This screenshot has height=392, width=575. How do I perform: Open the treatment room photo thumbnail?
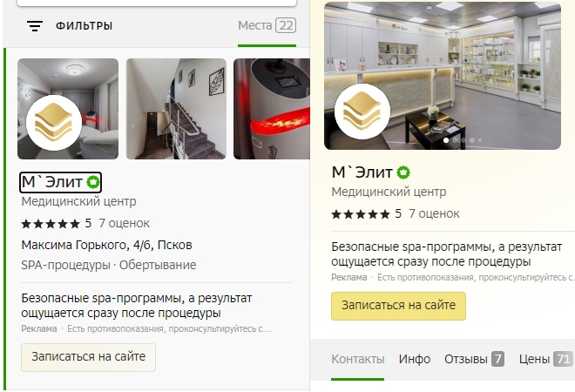click(x=68, y=109)
